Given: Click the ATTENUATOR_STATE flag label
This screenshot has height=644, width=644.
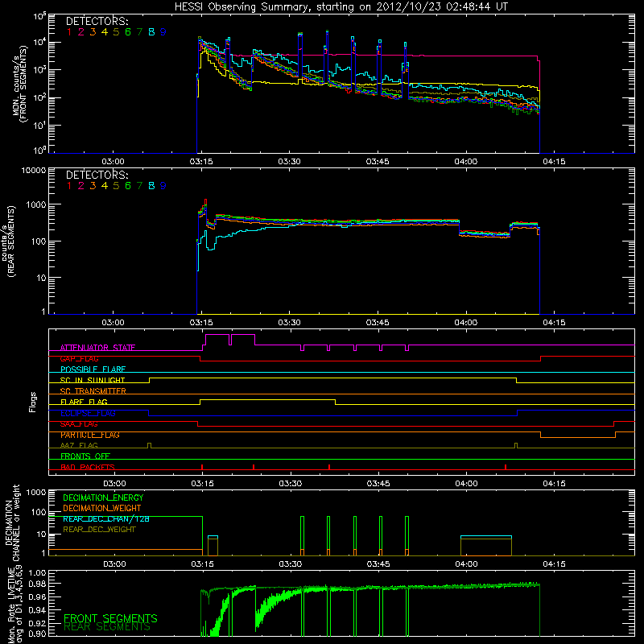Looking at the screenshot, I should 97,348.
